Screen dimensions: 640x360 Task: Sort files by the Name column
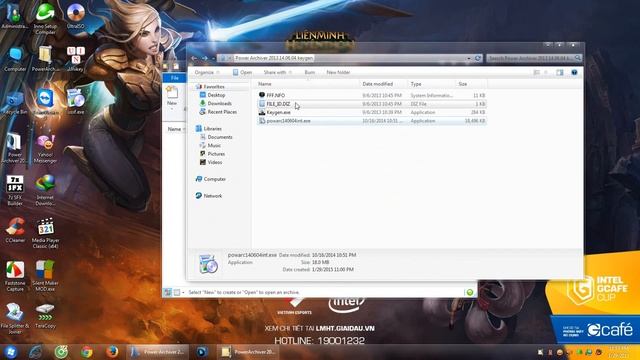point(307,84)
